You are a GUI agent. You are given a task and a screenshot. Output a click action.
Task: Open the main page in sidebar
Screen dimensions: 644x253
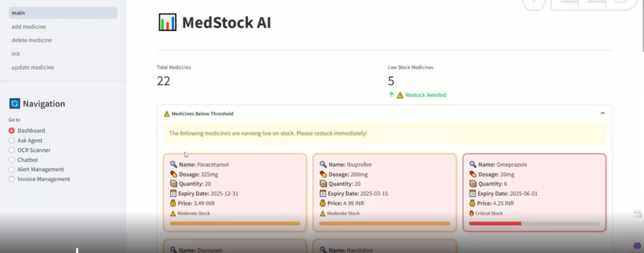coord(63,13)
